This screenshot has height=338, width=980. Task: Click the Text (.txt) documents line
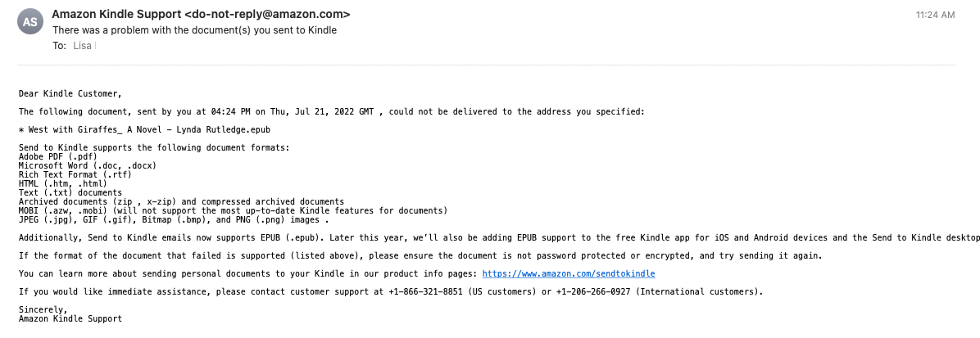(x=70, y=192)
